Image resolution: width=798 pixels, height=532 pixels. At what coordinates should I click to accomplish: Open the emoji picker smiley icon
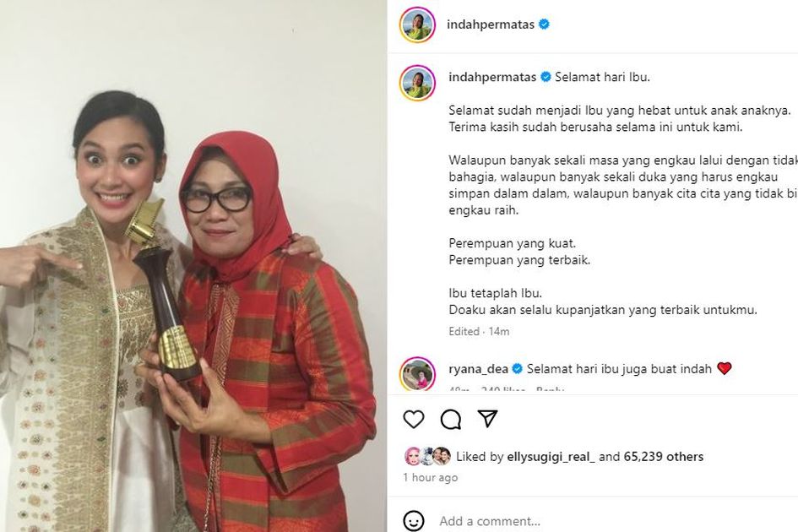[x=414, y=521]
